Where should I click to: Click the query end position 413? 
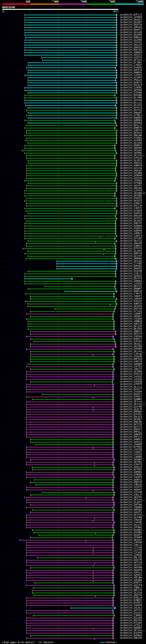pyautogui.click(x=115, y=11)
